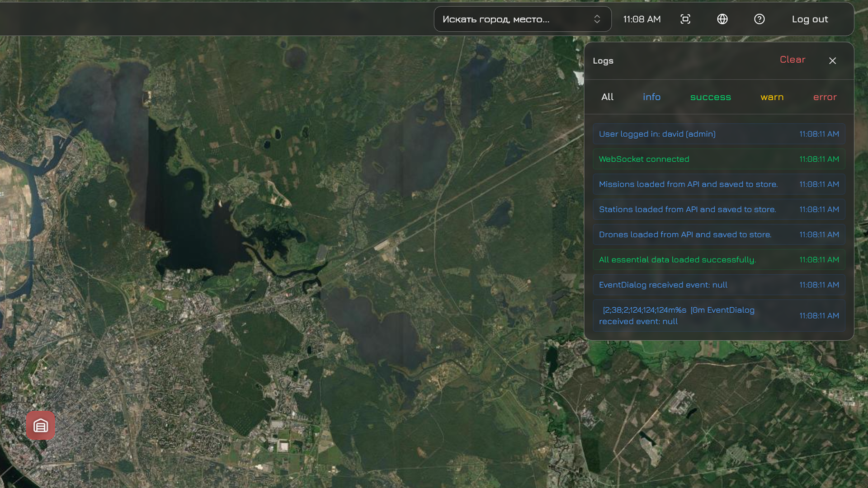Filter logs by info
The image size is (868, 488).
(x=651, y=97)
